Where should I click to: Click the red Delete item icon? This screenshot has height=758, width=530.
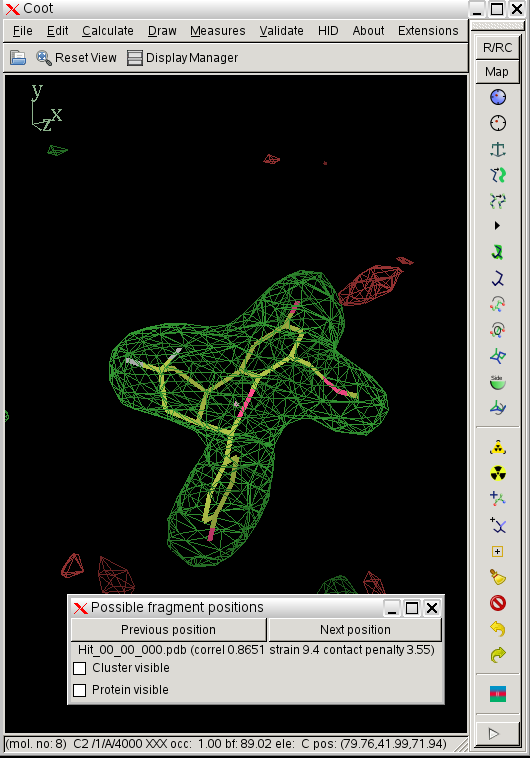coord(498,603)
